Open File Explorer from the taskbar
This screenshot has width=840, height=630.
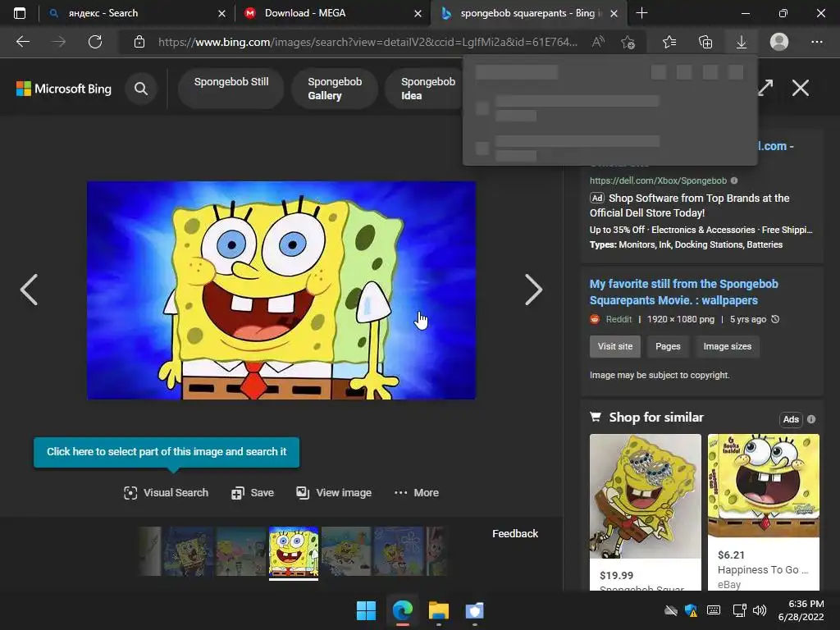point(438,610)
